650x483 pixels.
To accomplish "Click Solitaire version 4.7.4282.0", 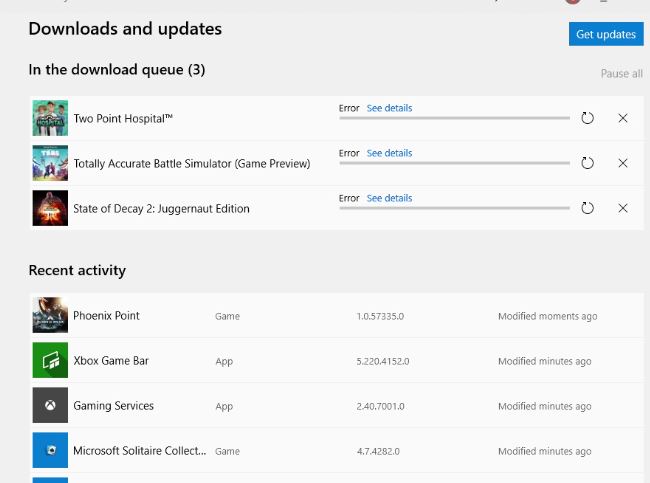I will click(378, 451).
